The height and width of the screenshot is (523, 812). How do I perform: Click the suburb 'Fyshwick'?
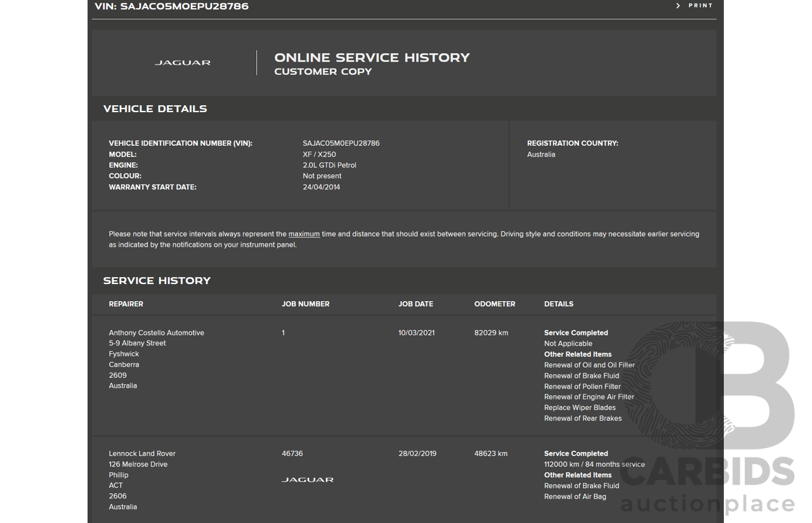pyautogui.click(x=124, y=354)
